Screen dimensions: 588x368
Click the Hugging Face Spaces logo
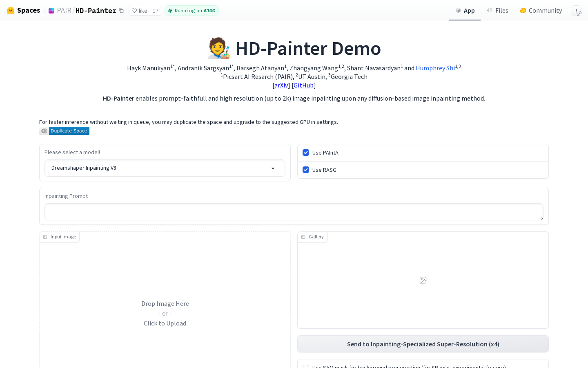coord(23,10)
